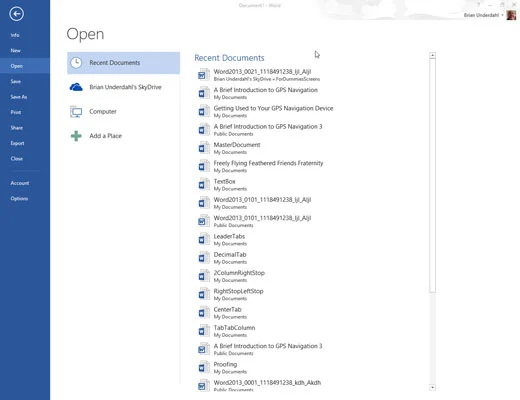Click Word icon next to LeaderTabs

coord(203,240)
